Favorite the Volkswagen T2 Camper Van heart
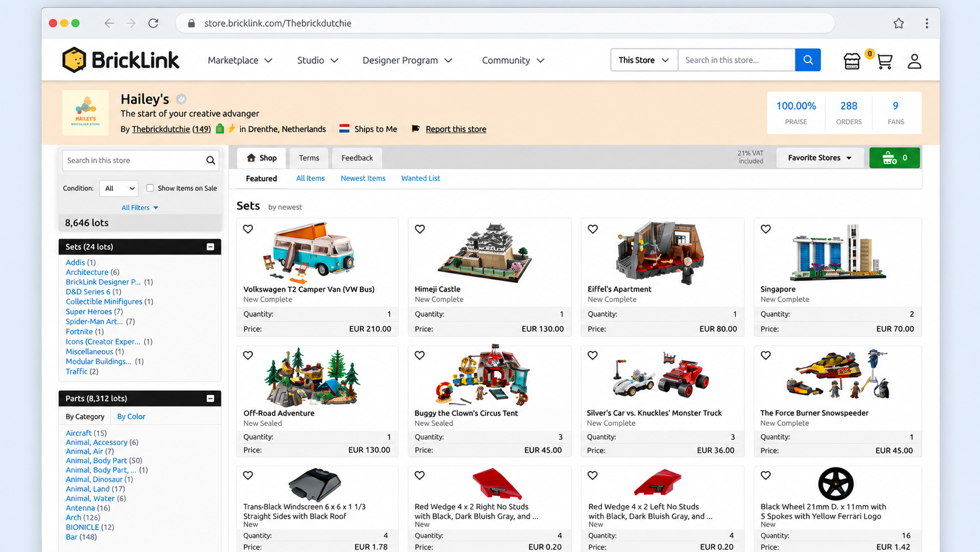 point(248,229)
